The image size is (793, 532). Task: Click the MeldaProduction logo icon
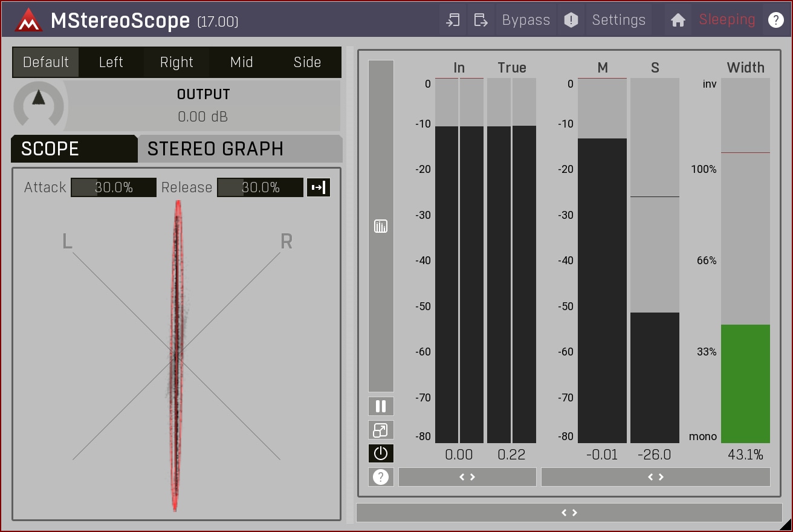(x=28, y=21)
